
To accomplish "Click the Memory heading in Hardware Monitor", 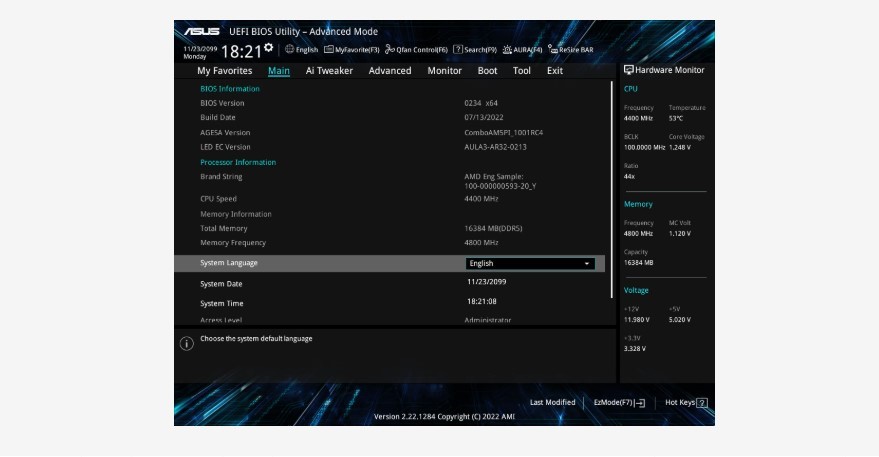I will pyautogui.click(x=639, y=205).
